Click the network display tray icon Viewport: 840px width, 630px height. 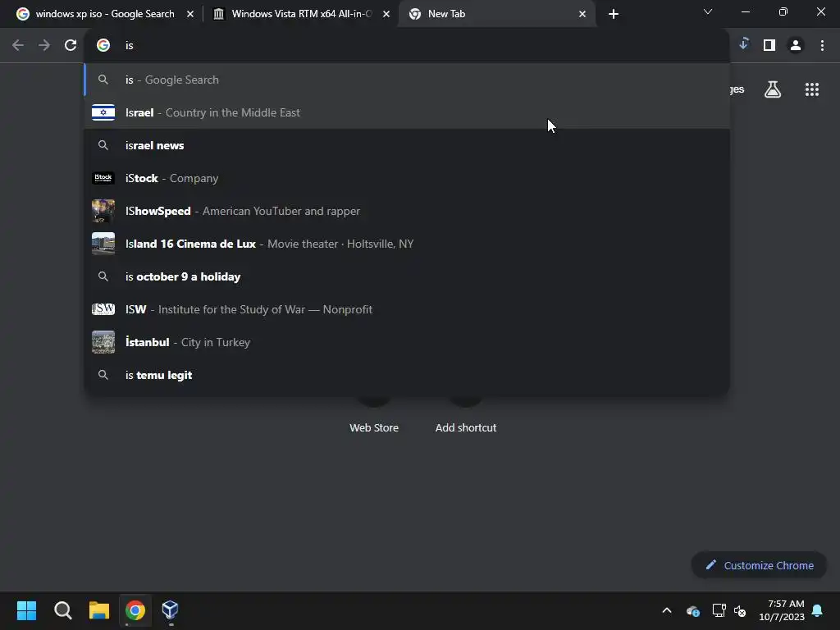[719, 610]
